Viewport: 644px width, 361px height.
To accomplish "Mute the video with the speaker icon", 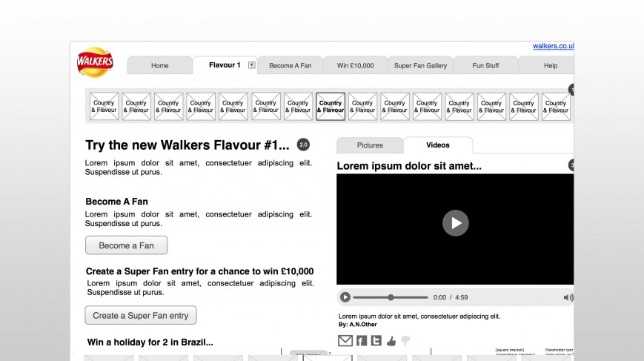I will tap(568, 297).
